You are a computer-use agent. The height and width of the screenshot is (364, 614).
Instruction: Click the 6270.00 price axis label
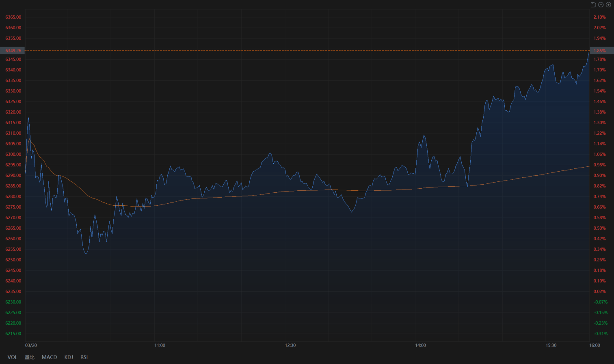pyautogui.click(x=13, y=218)
